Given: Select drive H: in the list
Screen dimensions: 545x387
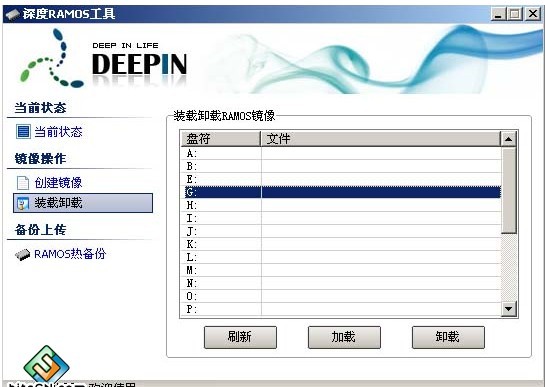Looking at the screenshot, I should 341,205.
